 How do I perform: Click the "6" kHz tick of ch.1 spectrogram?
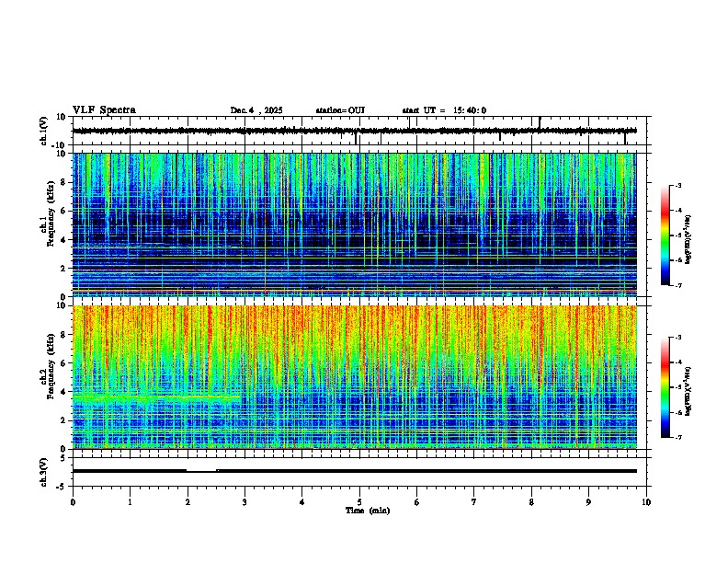pyautogui.click(x=63, y=211)
